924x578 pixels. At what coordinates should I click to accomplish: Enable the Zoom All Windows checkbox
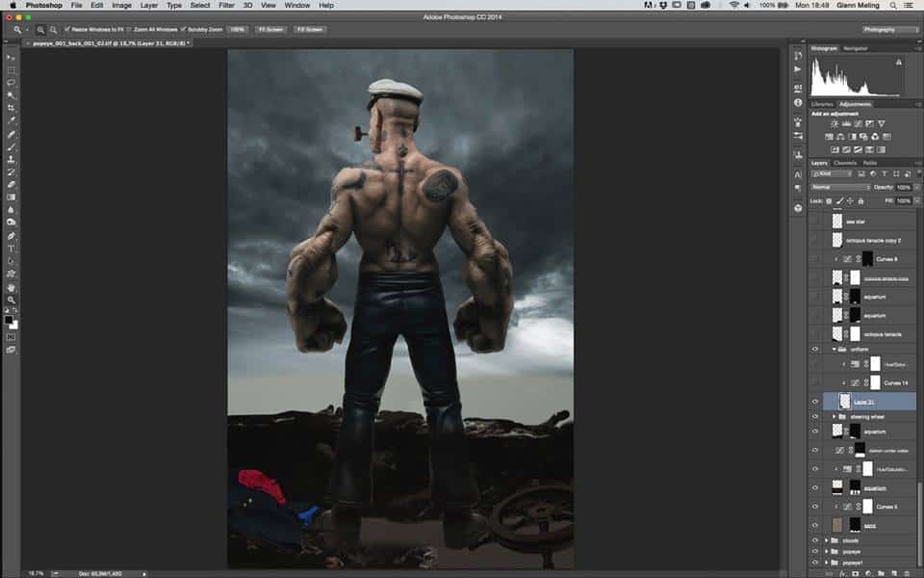[128, 30]
